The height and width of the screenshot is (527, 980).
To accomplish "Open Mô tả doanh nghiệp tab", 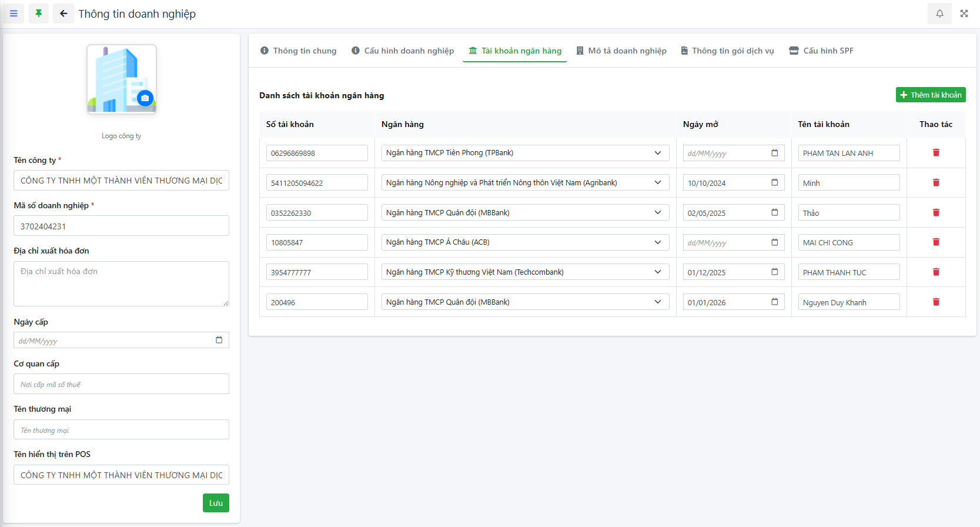I will click(x=621, y=51).
